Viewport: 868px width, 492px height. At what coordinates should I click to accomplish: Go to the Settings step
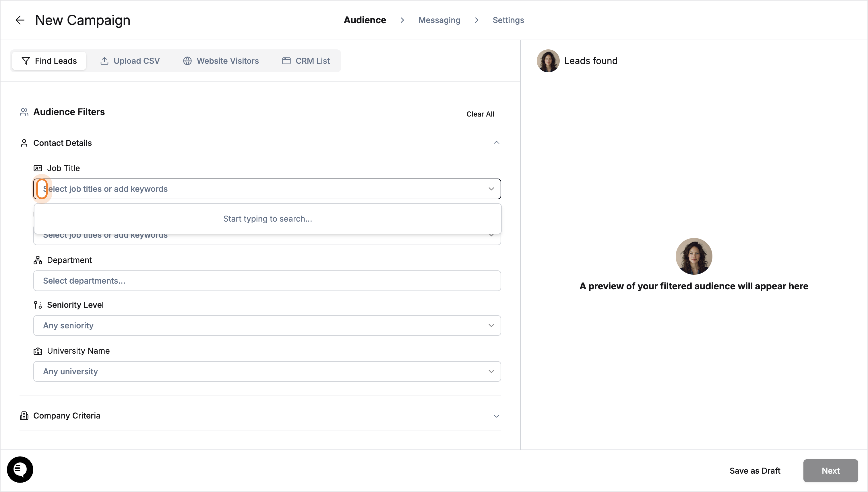pos(508,20)
